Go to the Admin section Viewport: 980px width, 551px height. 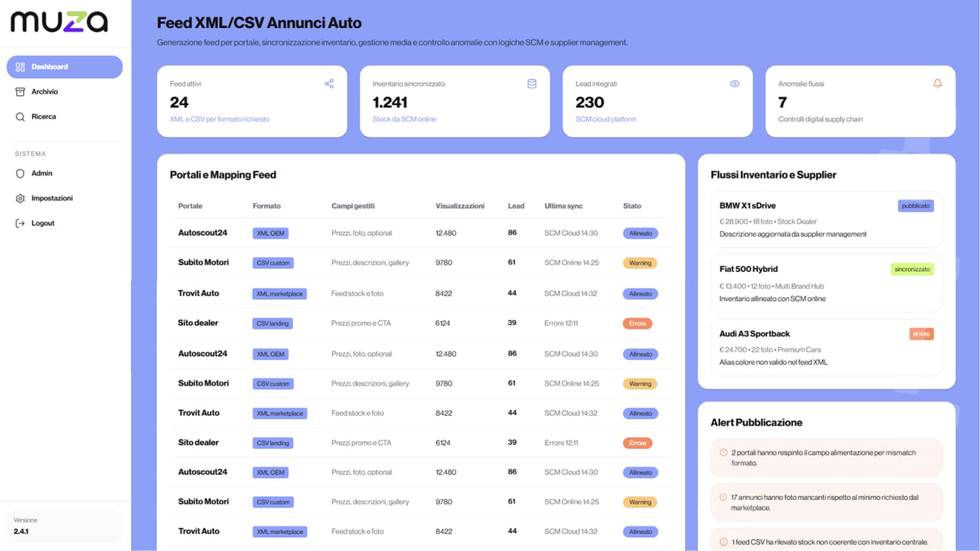65,173
